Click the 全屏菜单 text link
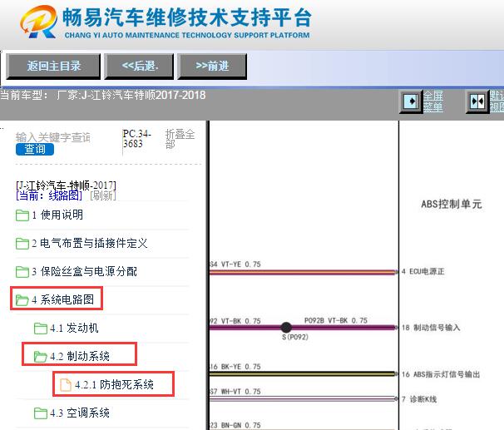This screenshot has height=430, width=504. click(x=433, y=101)
